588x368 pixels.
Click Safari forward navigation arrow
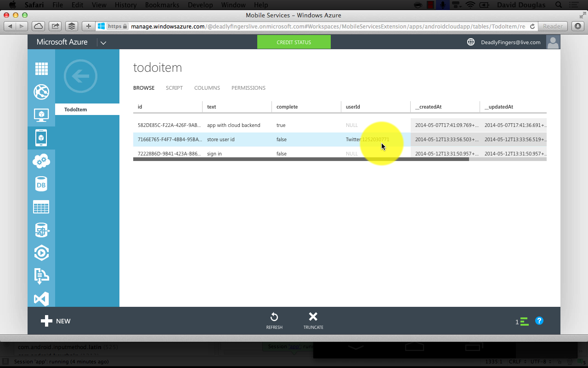(x=22, y=26)
